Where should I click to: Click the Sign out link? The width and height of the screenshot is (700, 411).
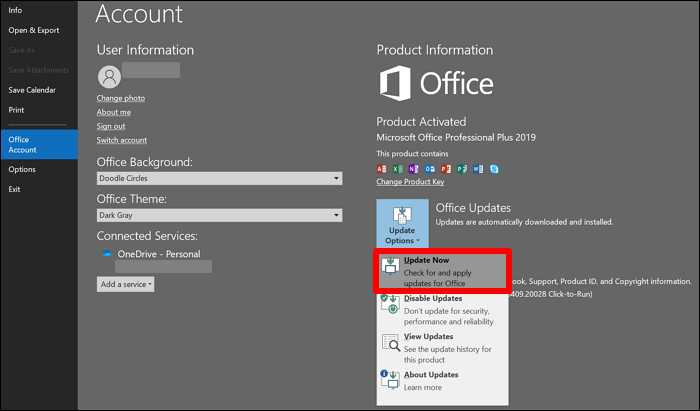(x=111, y=126)
